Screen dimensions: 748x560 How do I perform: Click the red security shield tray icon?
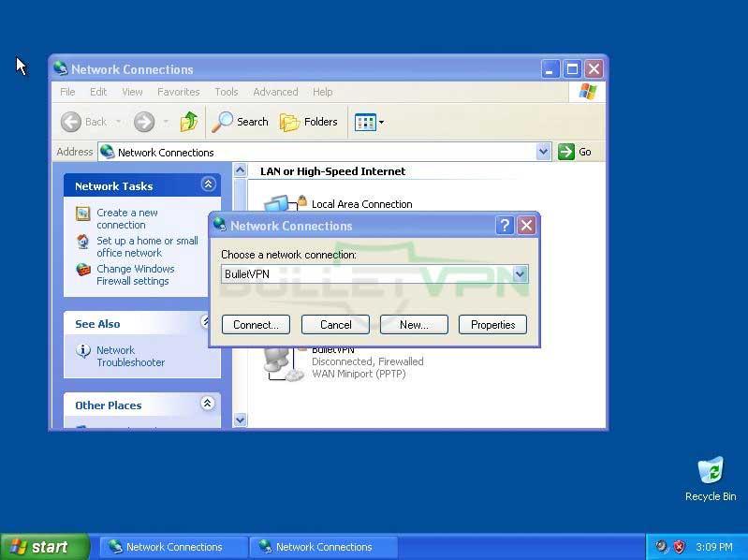click(x=679, y=547)
